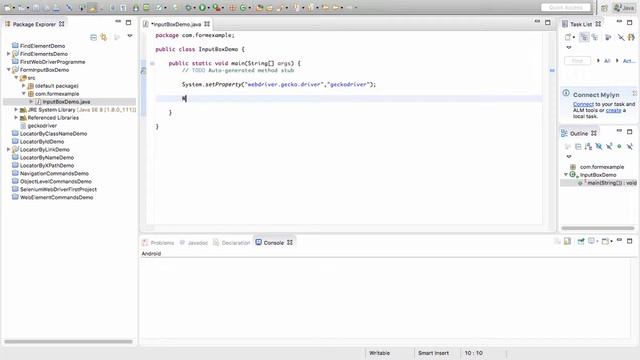Expand the Referenced Libraries node

16,118
